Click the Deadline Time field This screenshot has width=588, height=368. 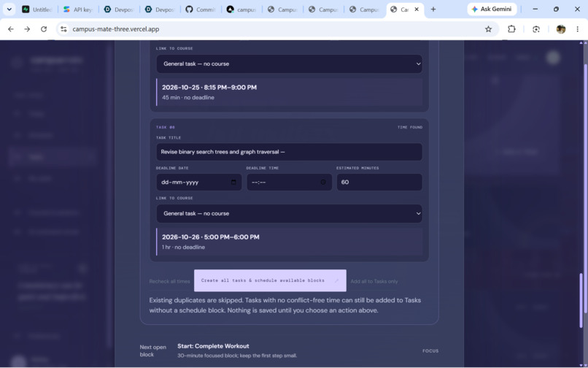click(x=289, y=182)
